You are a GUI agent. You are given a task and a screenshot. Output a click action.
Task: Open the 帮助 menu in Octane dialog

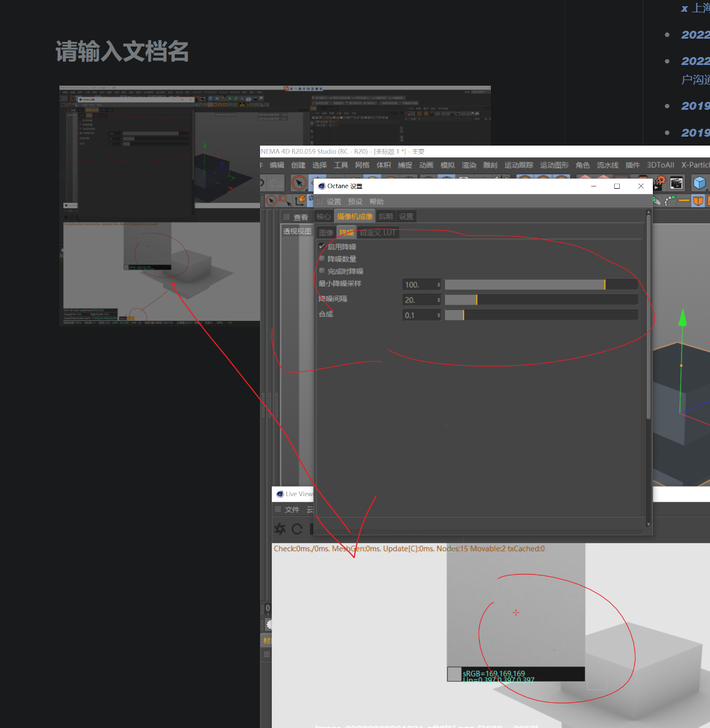point(377,202)
